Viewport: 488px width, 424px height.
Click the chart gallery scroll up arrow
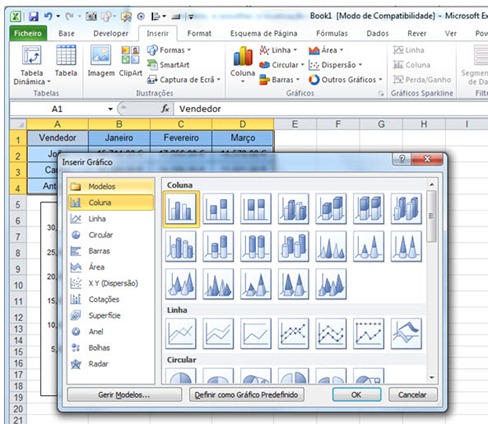[x=432, y=184]
